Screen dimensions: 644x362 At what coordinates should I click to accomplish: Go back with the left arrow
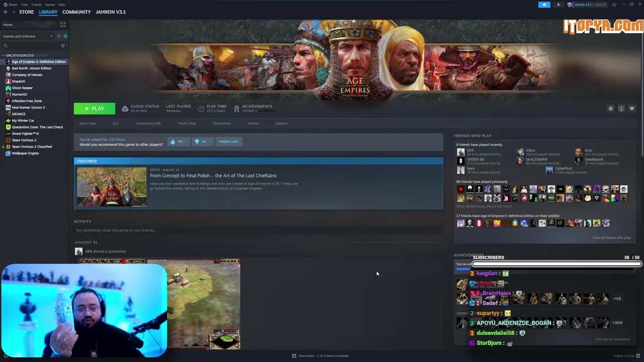point(6,12)
